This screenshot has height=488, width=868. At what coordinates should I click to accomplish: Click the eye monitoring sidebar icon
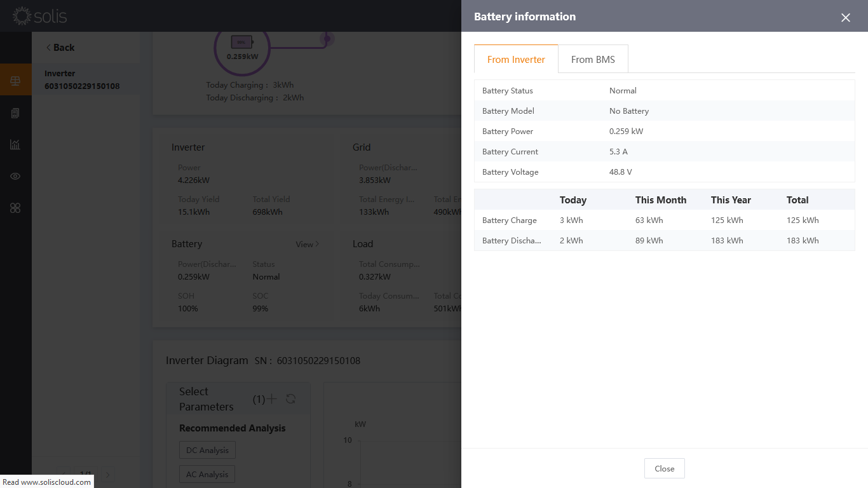tap(15, 177)
